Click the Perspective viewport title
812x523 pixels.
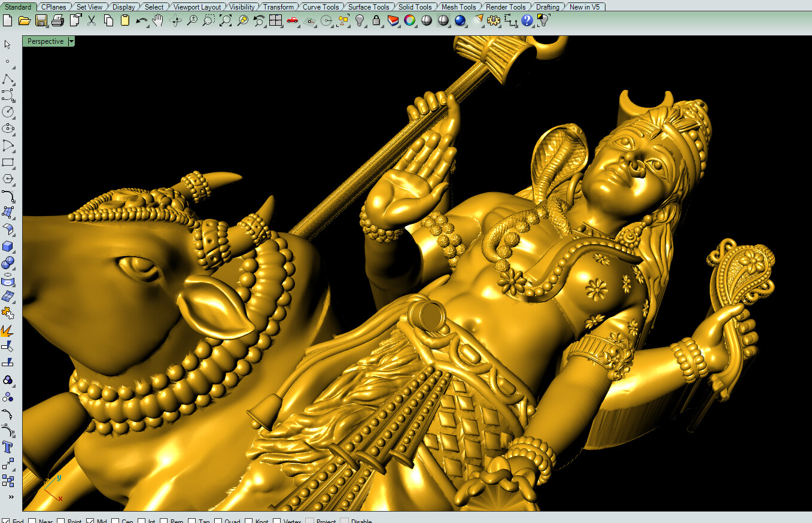pos(45,41)
